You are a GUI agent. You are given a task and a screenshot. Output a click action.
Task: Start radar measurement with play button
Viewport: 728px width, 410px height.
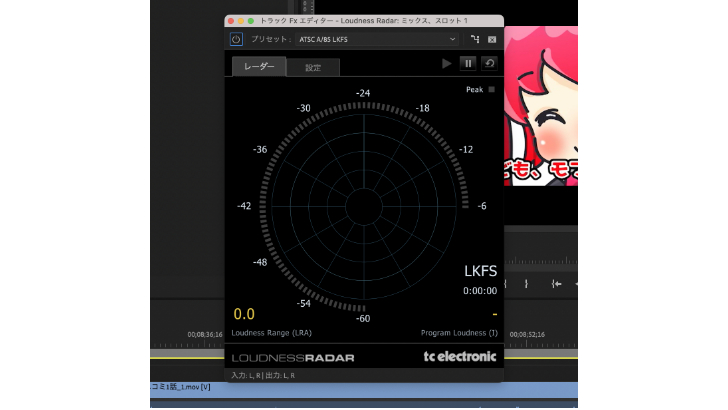(446, 64)
